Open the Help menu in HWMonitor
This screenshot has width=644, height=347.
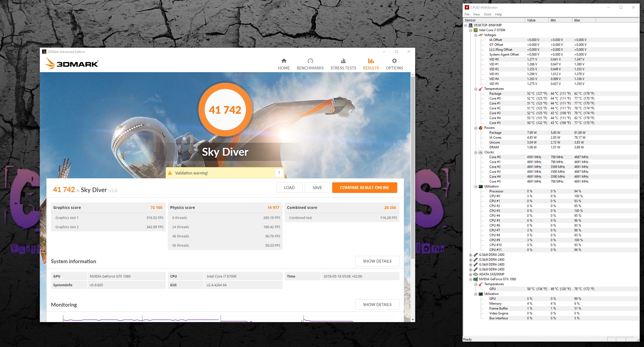tap(498, 14)
